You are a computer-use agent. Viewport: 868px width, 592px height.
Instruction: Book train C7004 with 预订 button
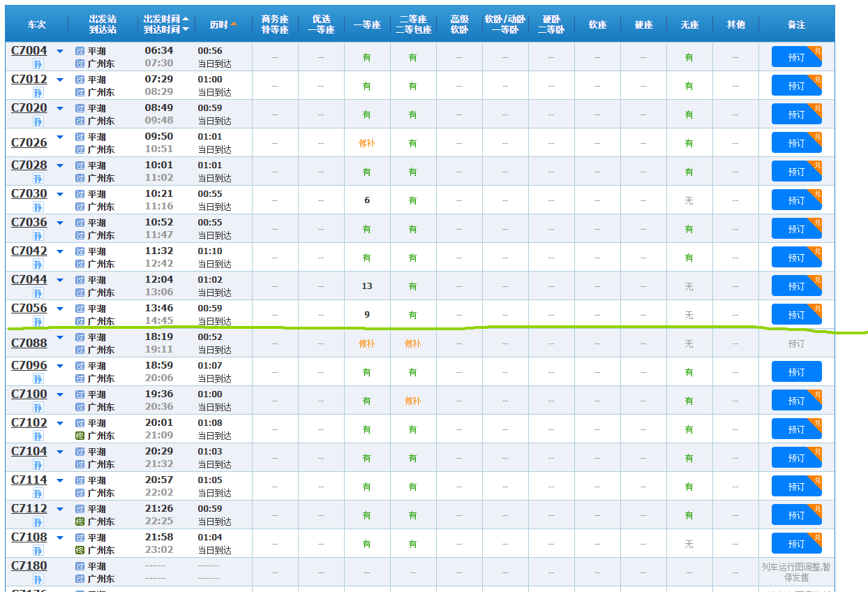tap(796, 57)
